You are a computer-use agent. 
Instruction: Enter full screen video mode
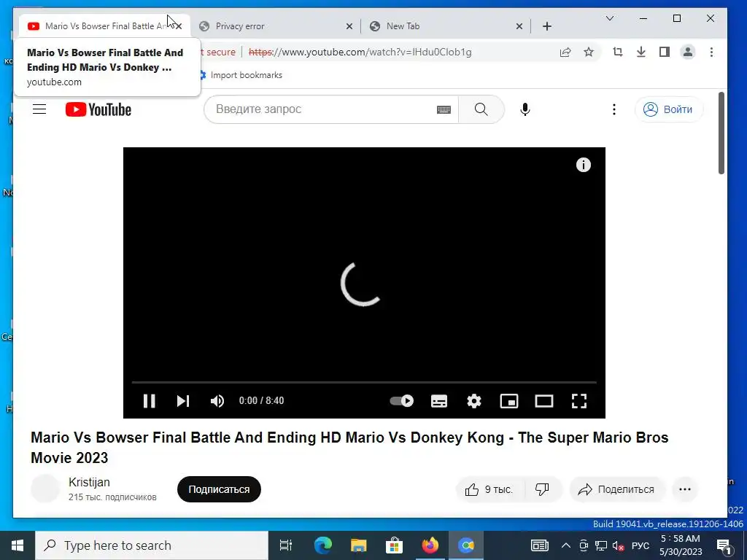coord(578,401)
